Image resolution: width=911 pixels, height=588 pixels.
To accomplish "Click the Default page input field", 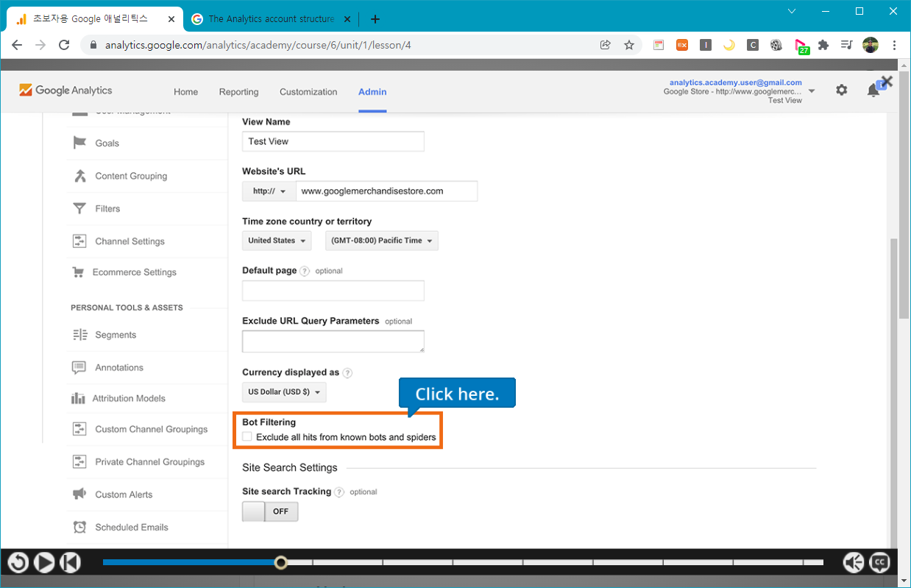I will 333,291.
